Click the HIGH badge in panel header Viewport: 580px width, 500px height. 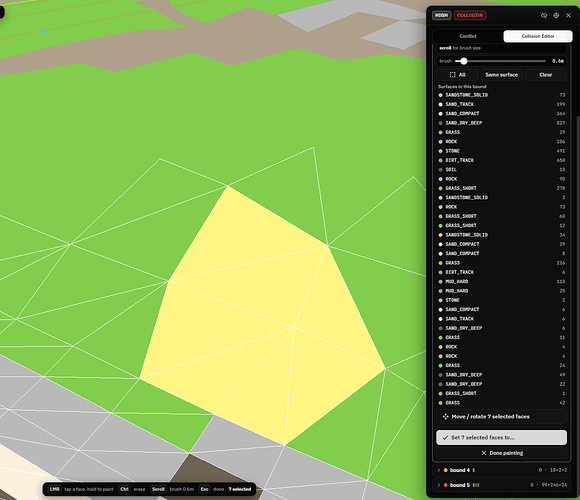click(441, 15)
